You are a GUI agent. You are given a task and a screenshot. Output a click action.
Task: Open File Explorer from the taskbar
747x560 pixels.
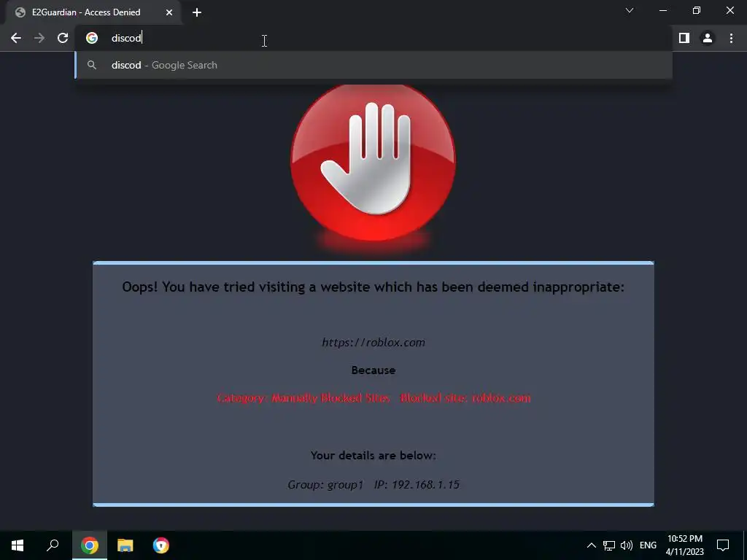tap(125, 545)
